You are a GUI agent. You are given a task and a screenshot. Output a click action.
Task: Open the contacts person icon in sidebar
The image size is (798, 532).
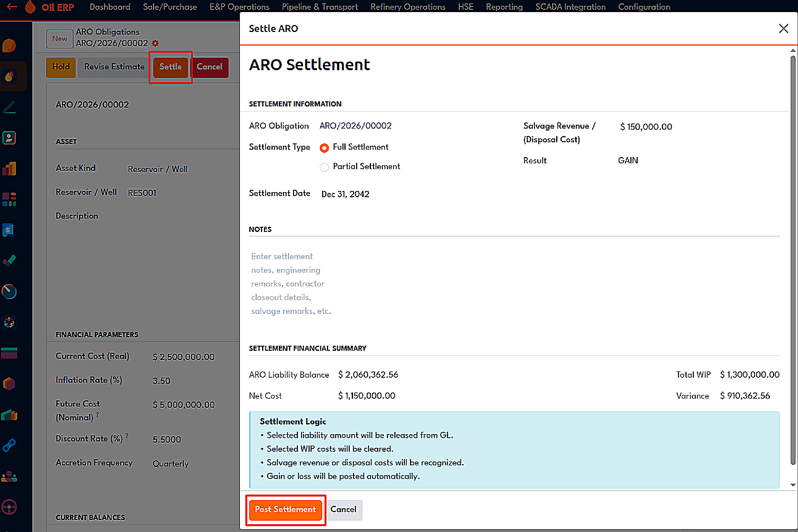pos(9,138)
